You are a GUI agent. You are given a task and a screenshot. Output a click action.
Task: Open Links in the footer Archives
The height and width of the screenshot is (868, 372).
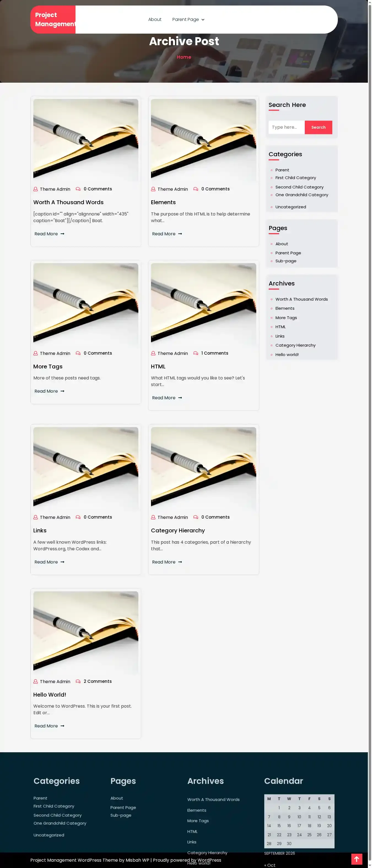192,842
